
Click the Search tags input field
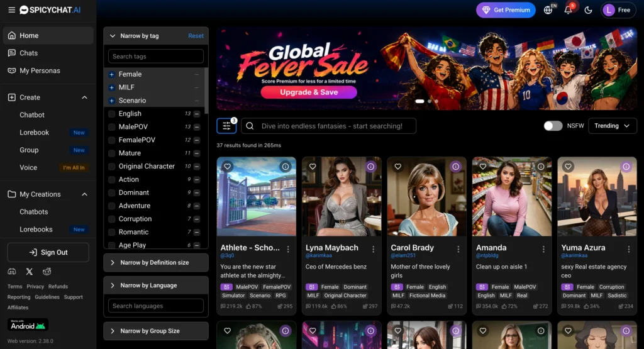pos(156,56)
